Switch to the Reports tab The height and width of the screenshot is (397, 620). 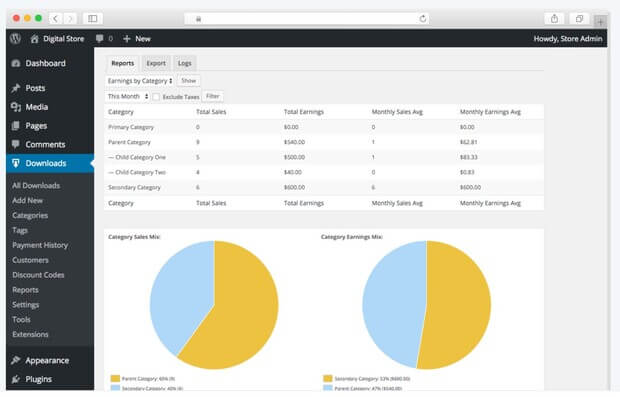click(123, 63)
